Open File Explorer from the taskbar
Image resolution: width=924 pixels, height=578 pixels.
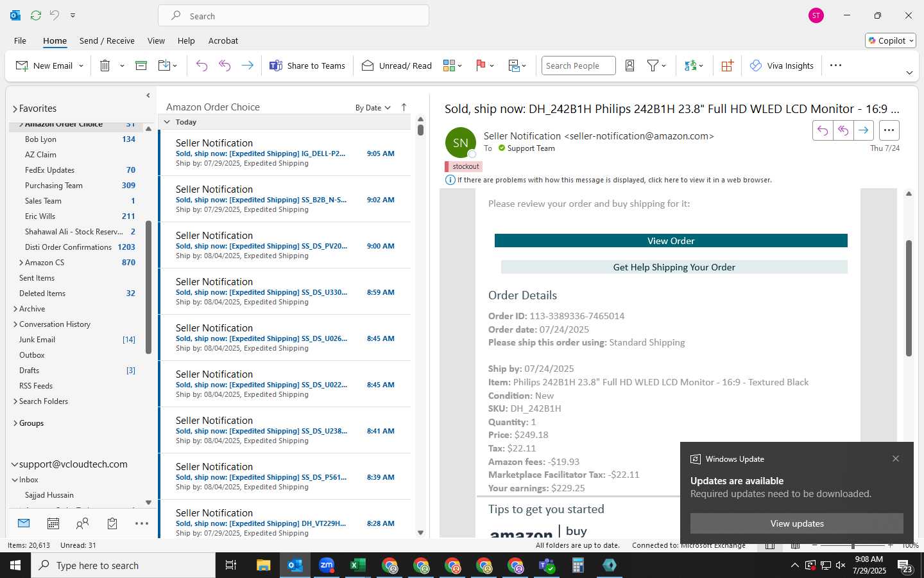pos(264,565)
